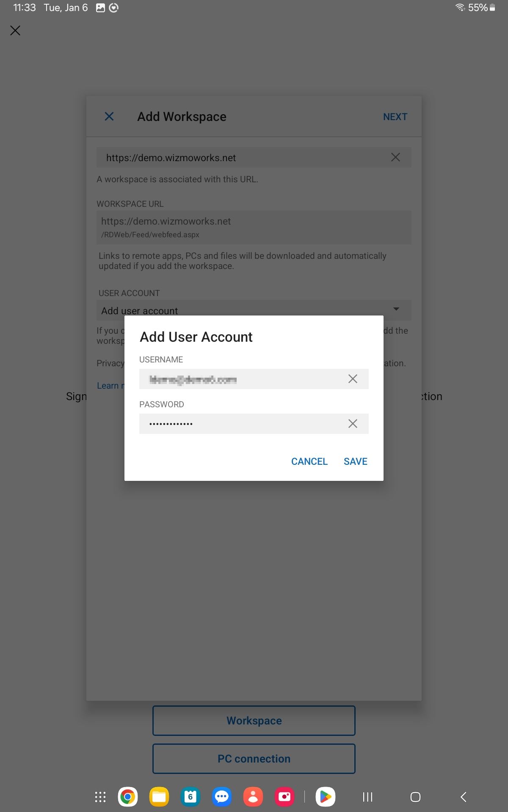Screen dimensions: 508x812
Task: Tap CANCEL in Add User Account
Action: tap(309, 461)
